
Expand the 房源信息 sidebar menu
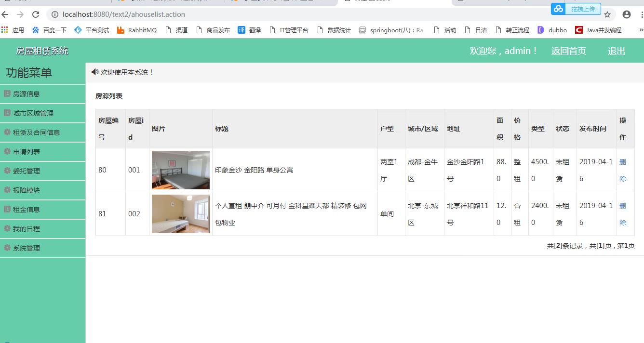26,94
